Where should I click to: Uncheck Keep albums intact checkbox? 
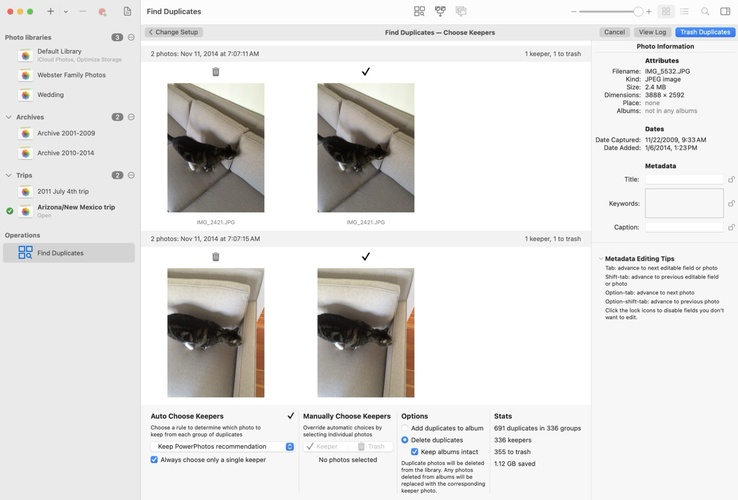pyautogui.click(x=415, y=452)
